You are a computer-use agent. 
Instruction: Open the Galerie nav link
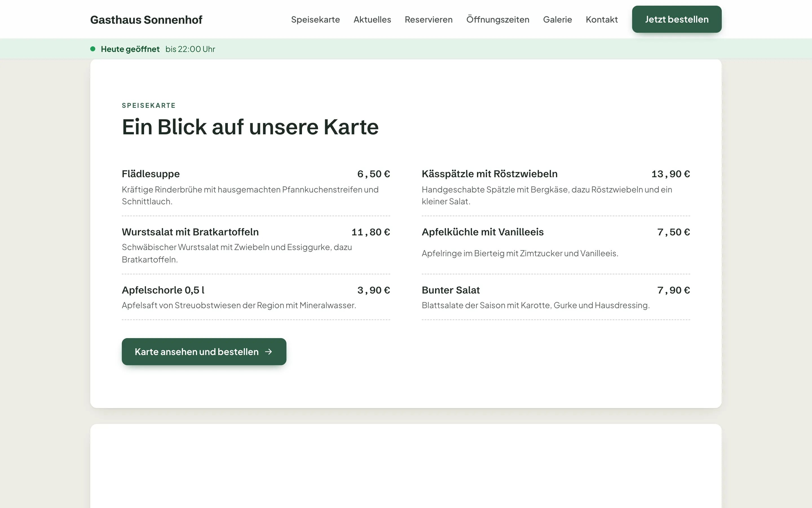(557, 19)
